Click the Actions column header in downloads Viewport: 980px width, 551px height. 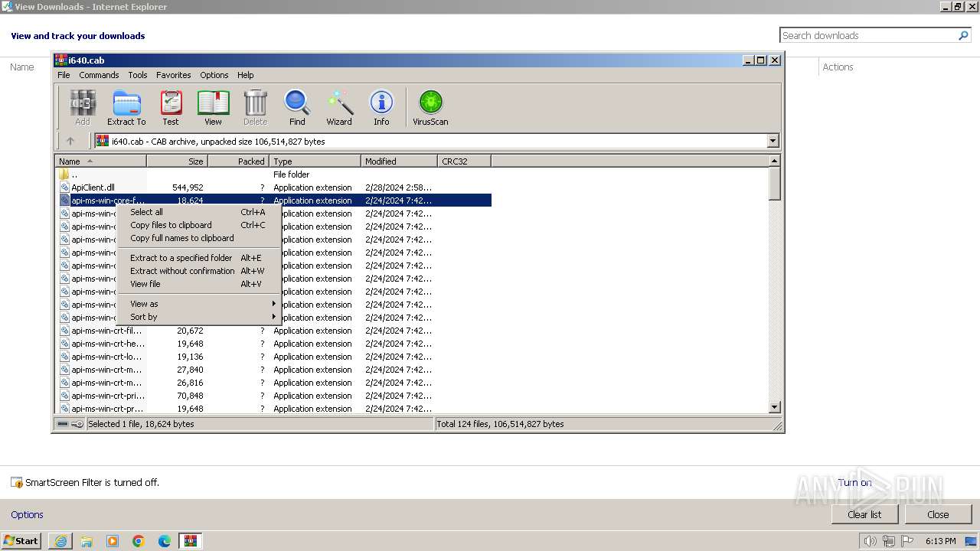838,67
